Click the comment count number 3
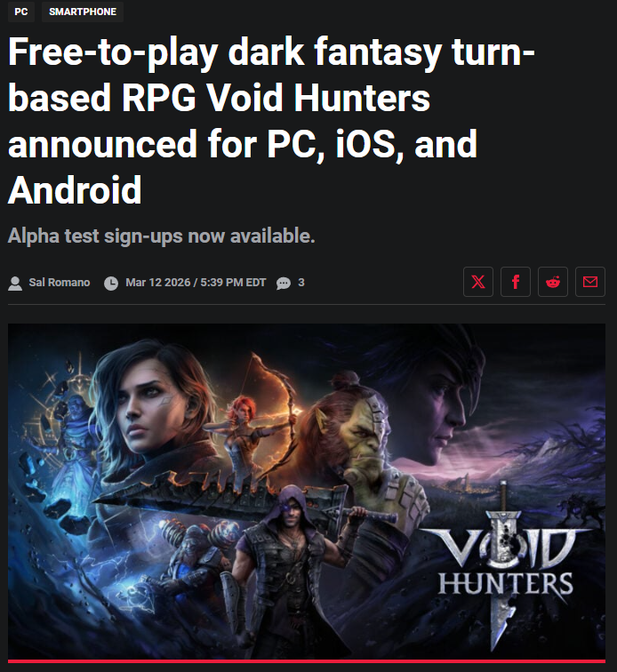 tap(301, 283)
